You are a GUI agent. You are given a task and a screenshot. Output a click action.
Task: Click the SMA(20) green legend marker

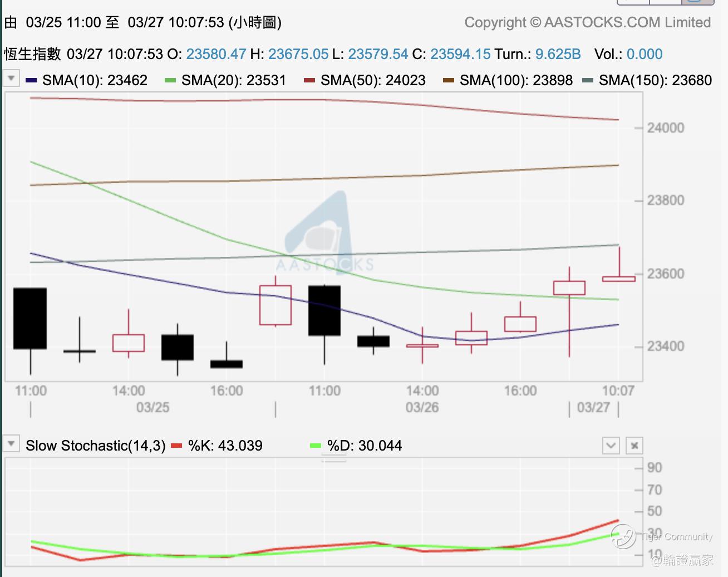click(170, 81)
